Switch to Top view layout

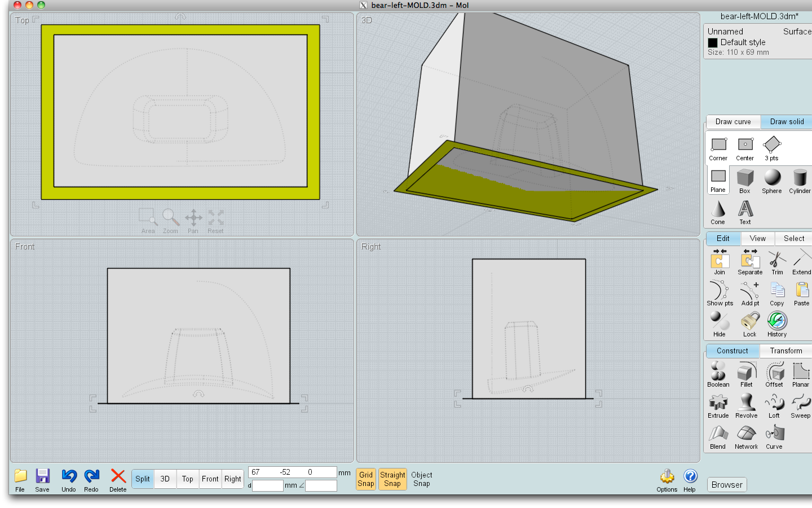click(x=188, y=479)
